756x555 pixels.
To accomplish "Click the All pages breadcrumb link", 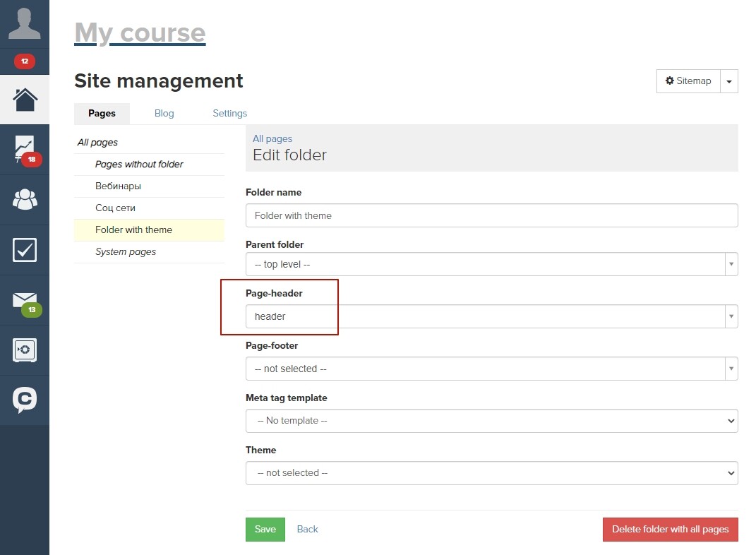I will click(x=272, y=138).
